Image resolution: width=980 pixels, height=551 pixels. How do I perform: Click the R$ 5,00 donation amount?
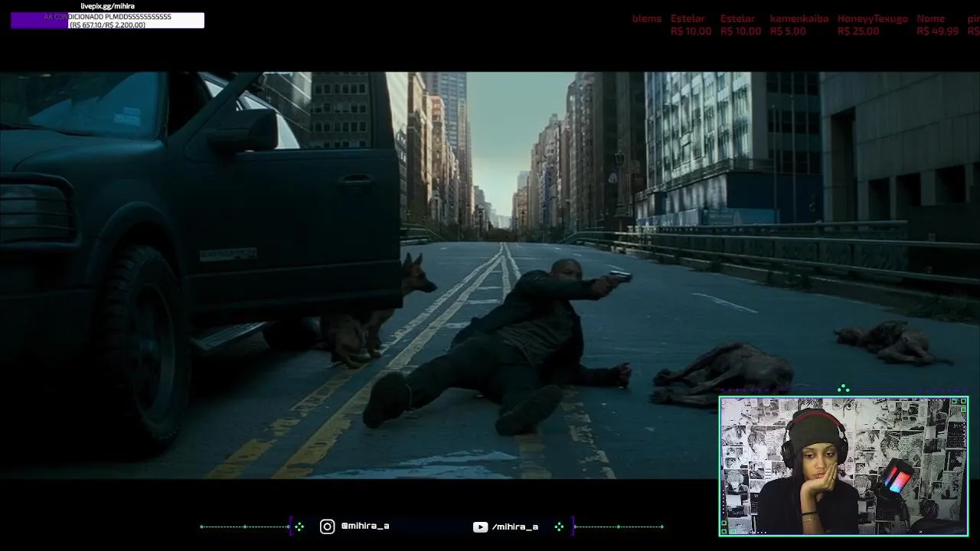788,31
